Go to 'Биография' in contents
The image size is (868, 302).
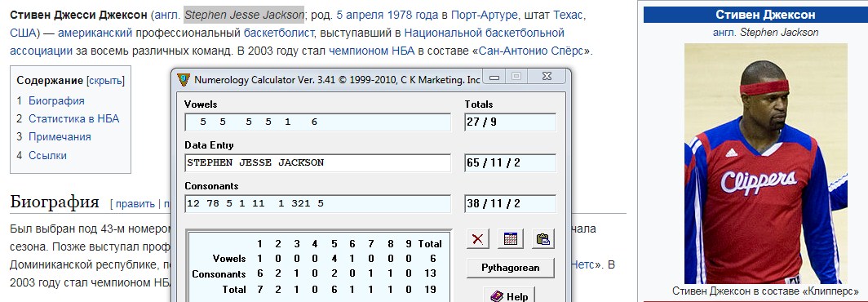(56, 101)
